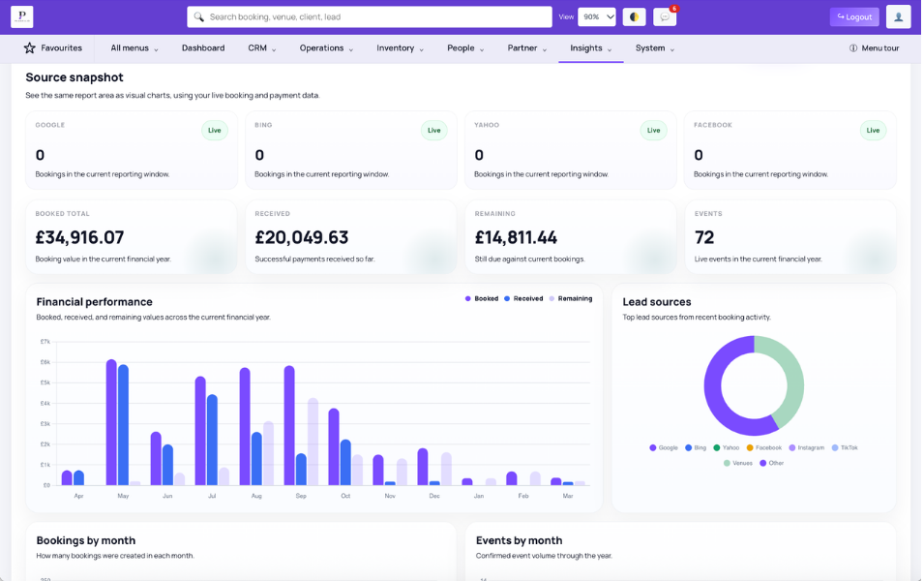The width and height of the screenshot is (924, 581).
Task: Open Favourites in the nav bar
Action: point(53,48)
